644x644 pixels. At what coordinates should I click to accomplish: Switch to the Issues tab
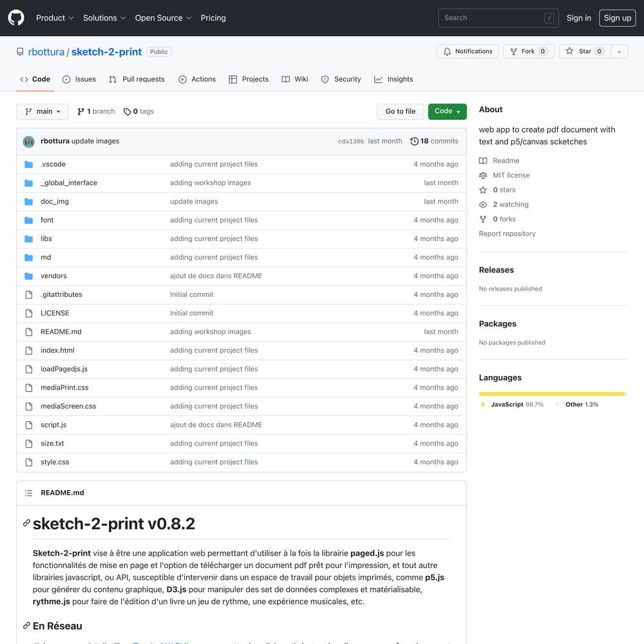(79, 79)
